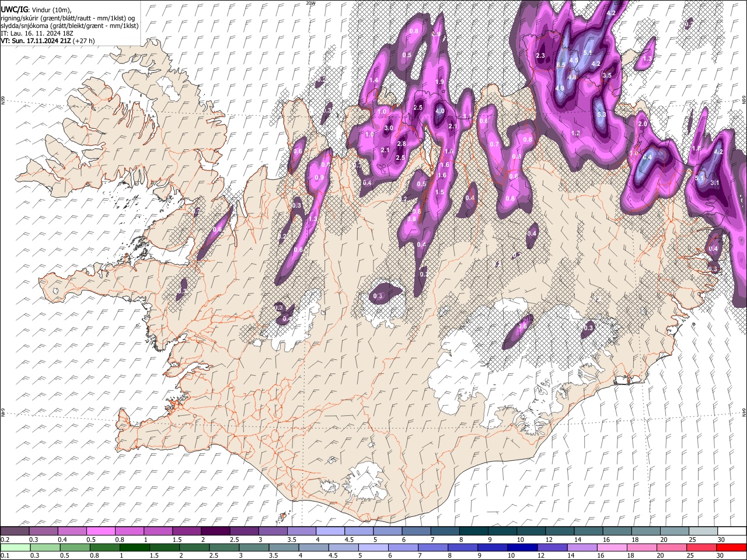Click the pale green 0.1–0.3 rainfall legend swatch
Screen dimensions: 747x560
[x=15, y=547]
